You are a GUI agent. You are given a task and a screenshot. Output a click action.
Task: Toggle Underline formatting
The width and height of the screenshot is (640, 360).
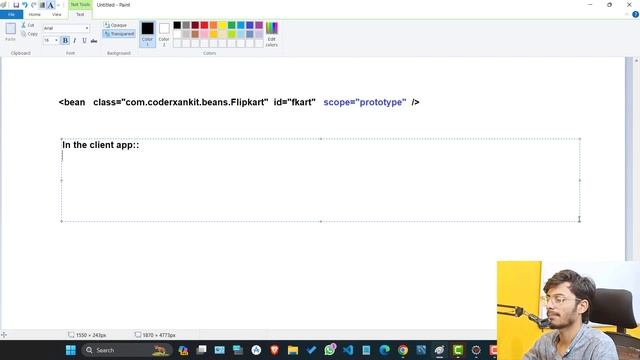(x=84, y=40)
